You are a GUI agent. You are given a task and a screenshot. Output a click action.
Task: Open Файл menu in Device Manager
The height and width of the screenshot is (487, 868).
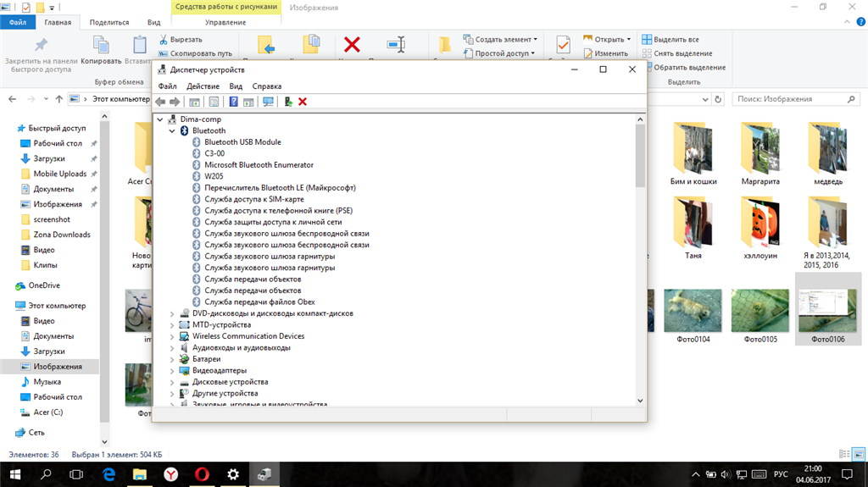coord(167,86)
